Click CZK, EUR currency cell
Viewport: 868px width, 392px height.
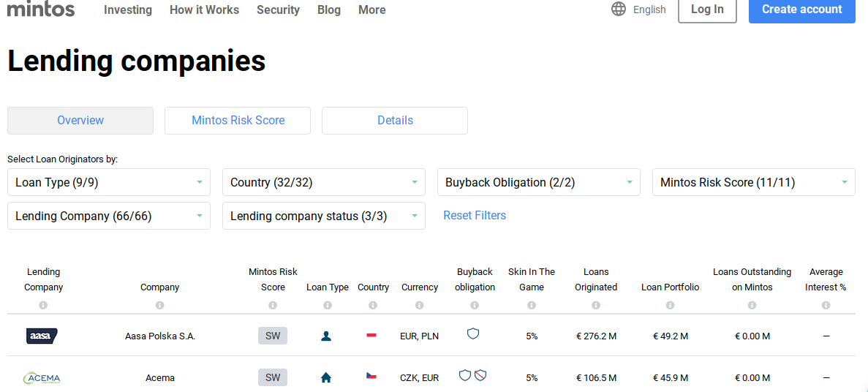[x=419, y=378]
